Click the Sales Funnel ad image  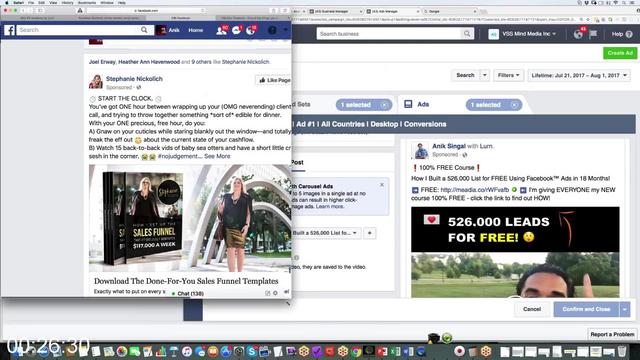[x=190, y=218]
